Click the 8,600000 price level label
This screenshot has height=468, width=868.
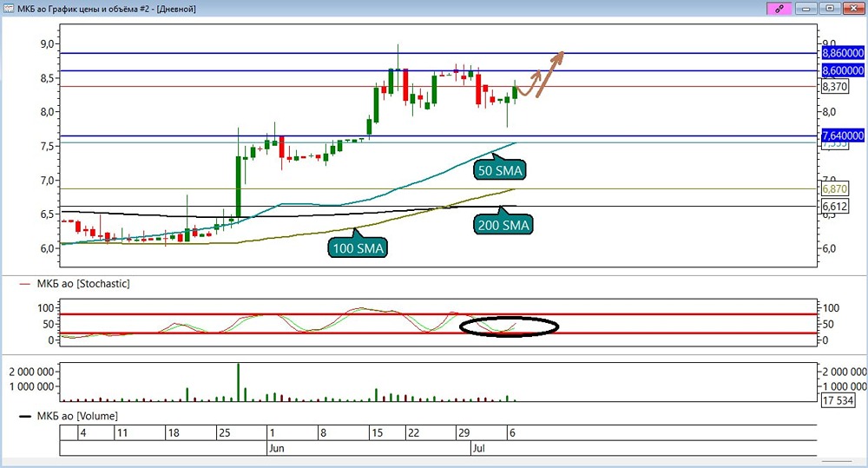pyautogui.click(x=843, y=70)
